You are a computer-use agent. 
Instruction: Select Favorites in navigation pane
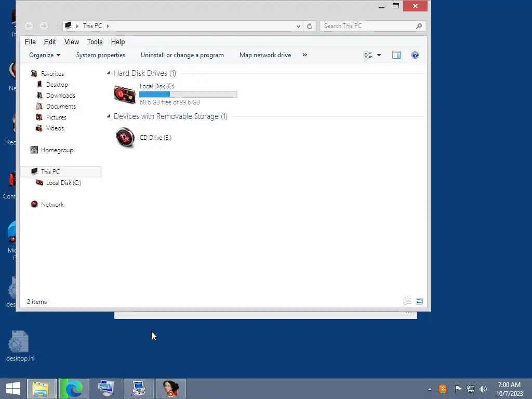coord(52,74)
